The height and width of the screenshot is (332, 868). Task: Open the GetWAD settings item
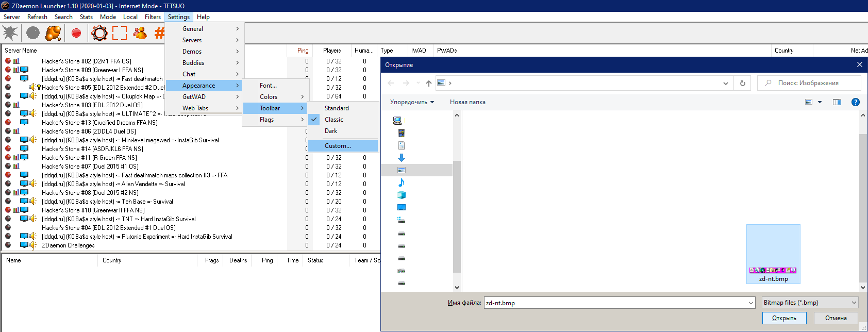pos(204,97)
